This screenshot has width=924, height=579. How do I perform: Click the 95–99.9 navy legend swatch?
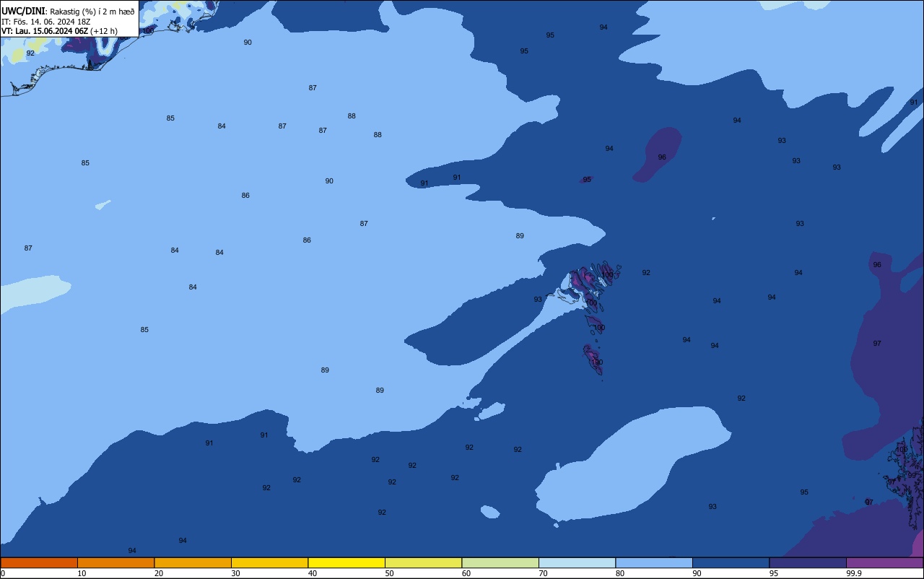click(808, 562)
